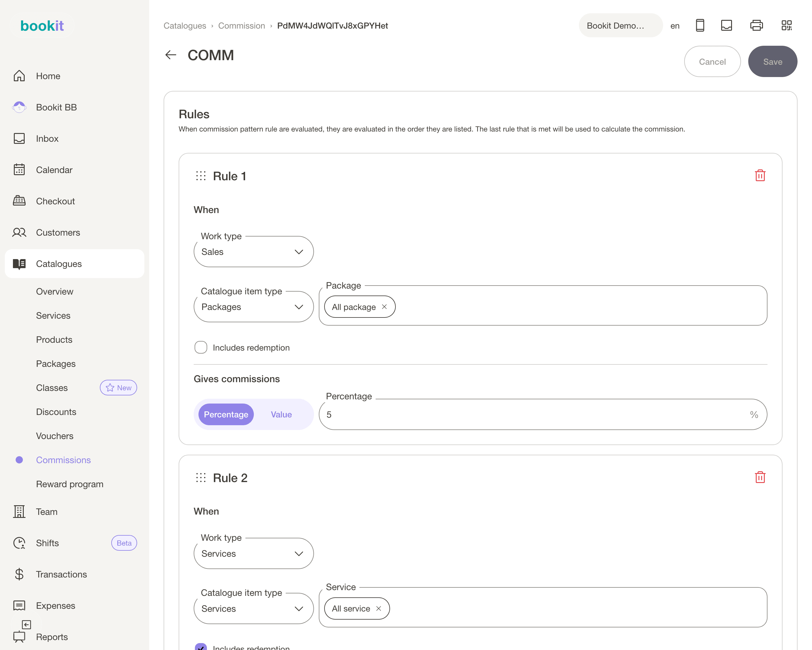Viewport: 812px width, 650px height.
Task: Go to Home in sidebar
Action: click(x=75, y=76)
